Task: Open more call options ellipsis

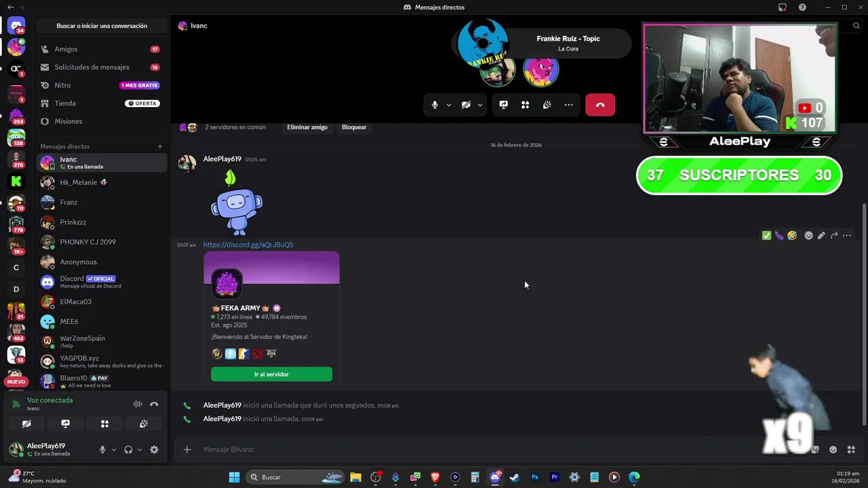Action: coord(568,105)
